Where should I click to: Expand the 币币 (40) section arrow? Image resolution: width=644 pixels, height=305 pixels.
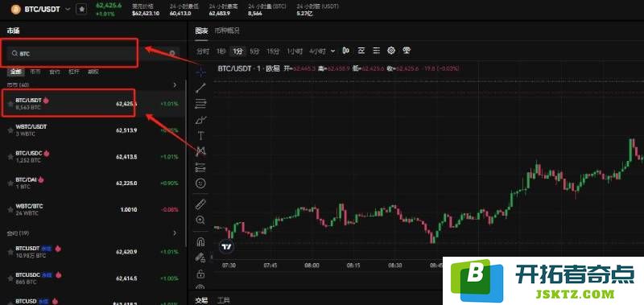(x=175, y=85)
